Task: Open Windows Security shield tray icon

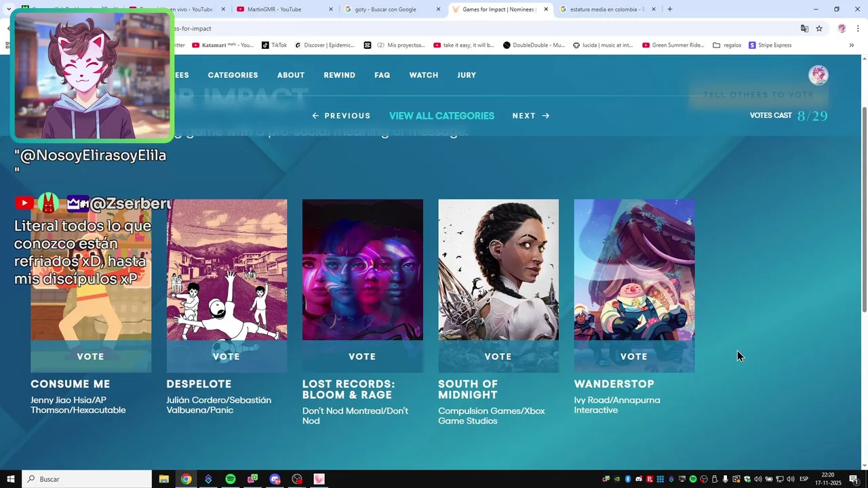Action: point(747,479)
